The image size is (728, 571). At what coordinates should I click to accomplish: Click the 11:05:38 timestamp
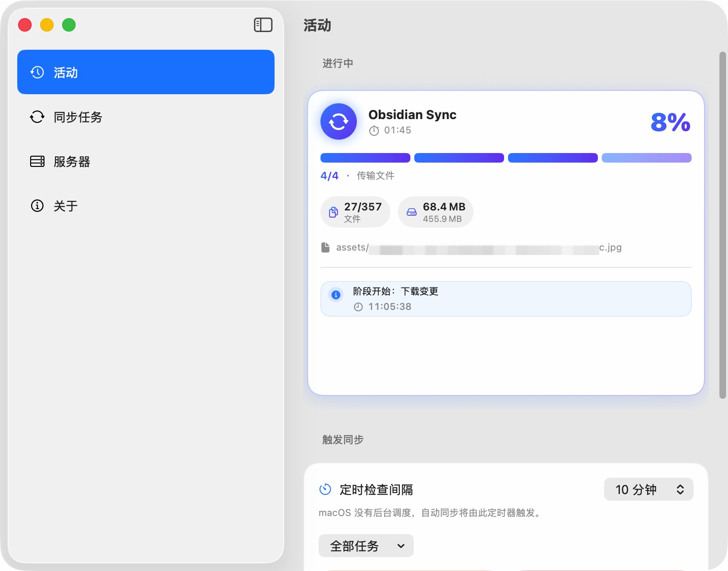[390, 307]
